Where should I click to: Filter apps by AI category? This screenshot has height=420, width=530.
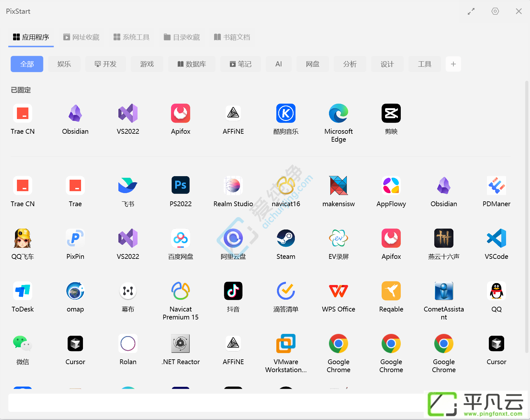pyautogui.click(x=279, y=64)
